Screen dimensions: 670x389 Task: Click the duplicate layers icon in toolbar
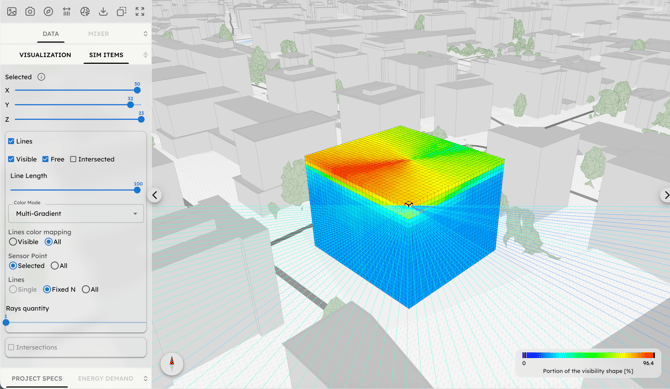(121, 12)
